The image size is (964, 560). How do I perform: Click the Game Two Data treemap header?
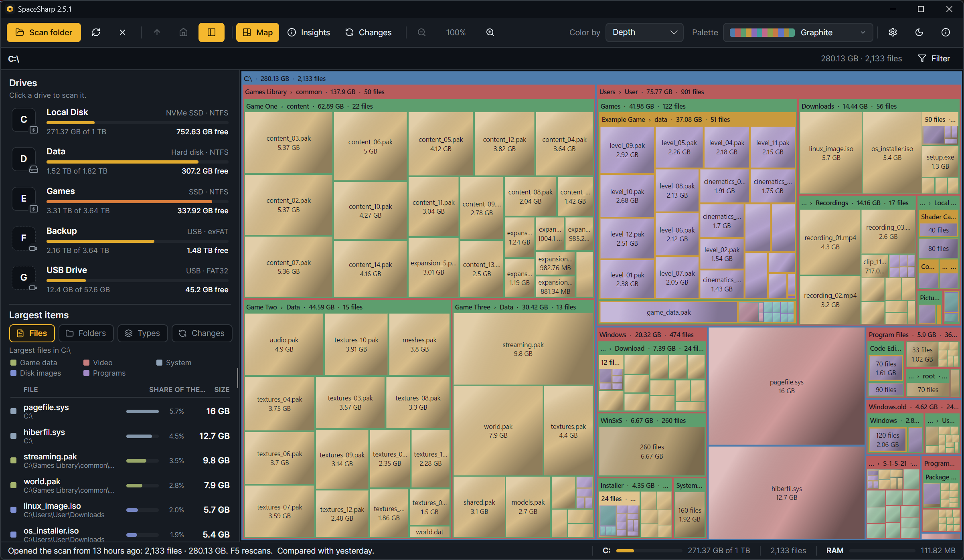pyautogui.click(x=346, y=307)
